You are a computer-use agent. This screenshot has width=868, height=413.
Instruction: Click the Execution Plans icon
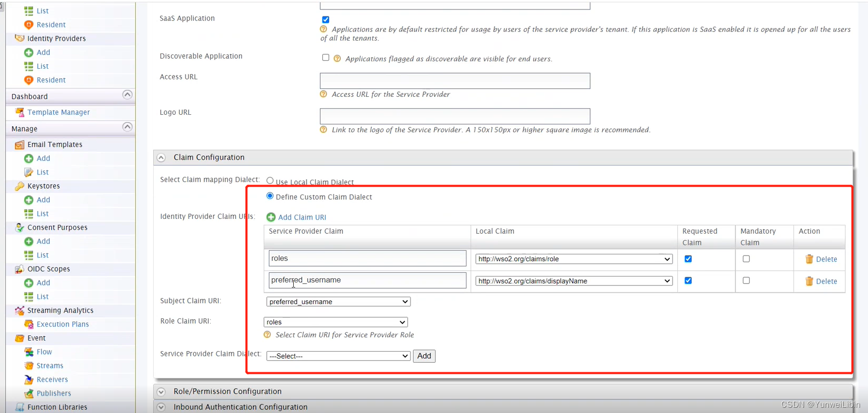click(x=29, y=324)
